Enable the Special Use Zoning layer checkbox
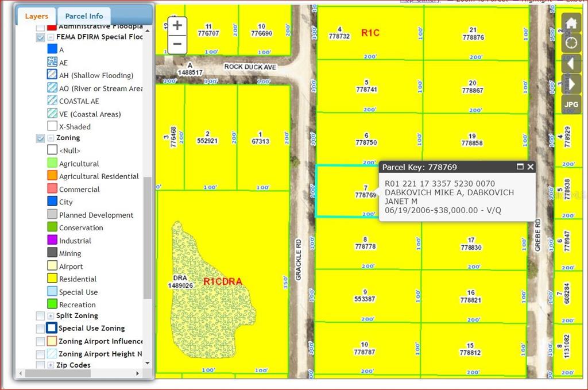The width and height of the screenshot is (588, 390). (40, 329)
